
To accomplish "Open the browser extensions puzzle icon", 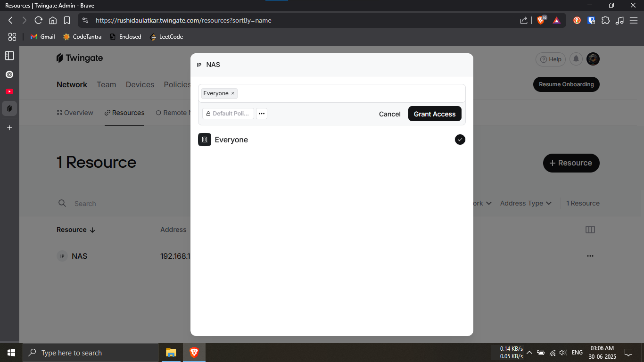I will (x=606, y=20).
